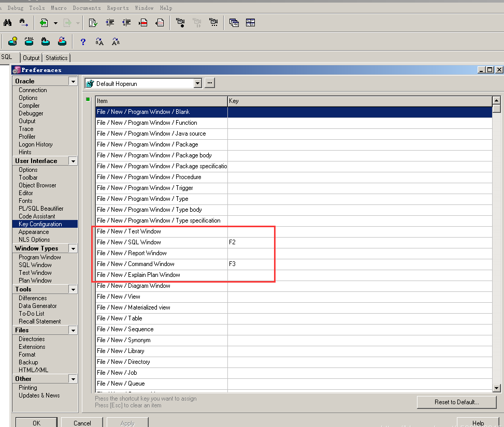Click the Item column header

coord(162,101)
